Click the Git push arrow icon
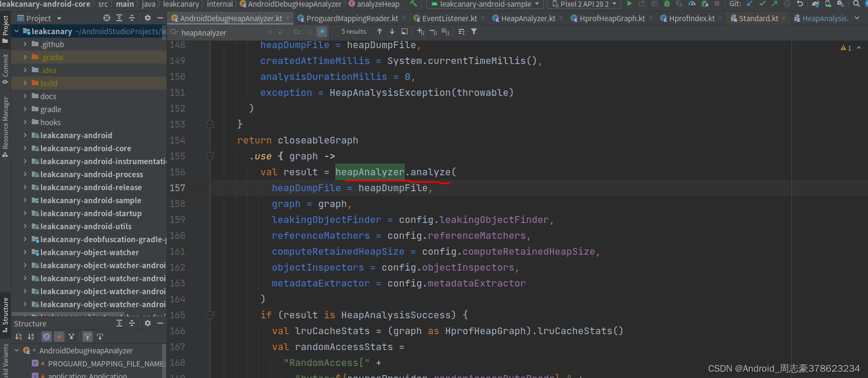This screenshot has height=378, width=868. point(775,4)
